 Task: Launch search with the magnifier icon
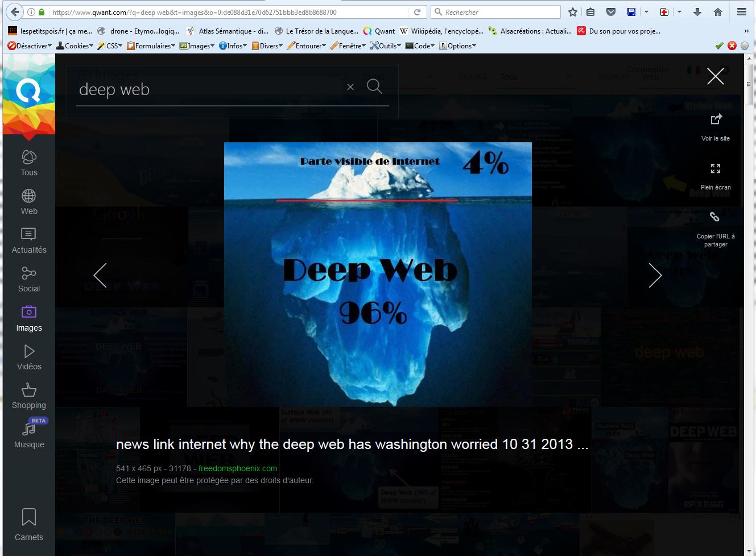pos(374,86)
